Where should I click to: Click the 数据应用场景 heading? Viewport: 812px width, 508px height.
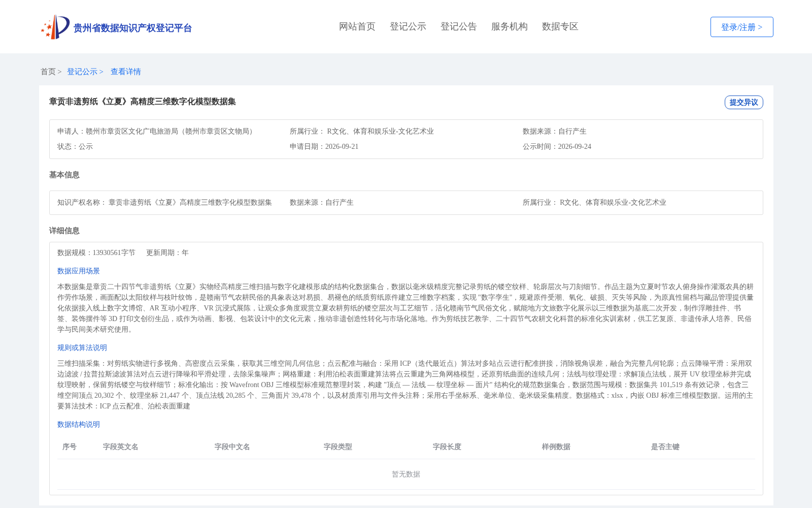79,271
